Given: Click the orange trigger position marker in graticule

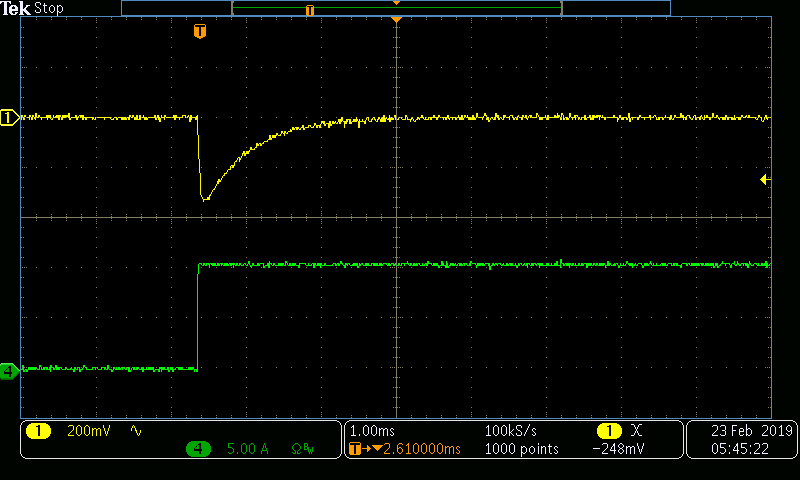Looking at the screenshot, I should [x=200, y=32].
